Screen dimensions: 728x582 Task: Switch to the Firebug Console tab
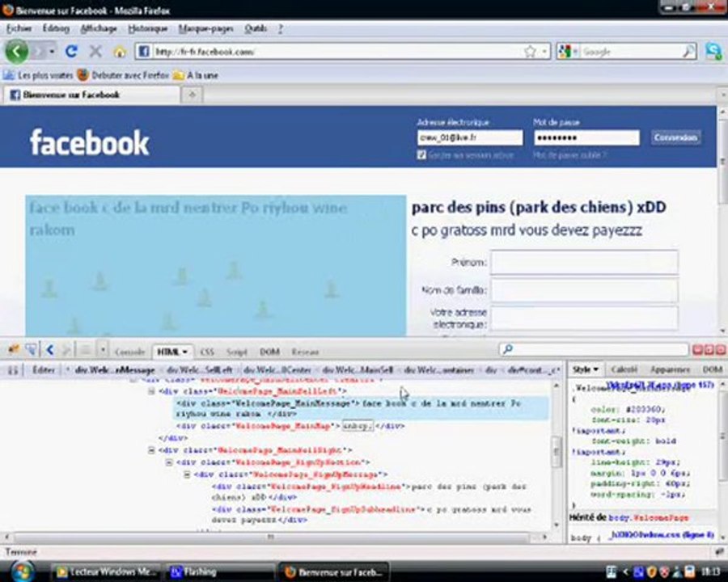130,352
